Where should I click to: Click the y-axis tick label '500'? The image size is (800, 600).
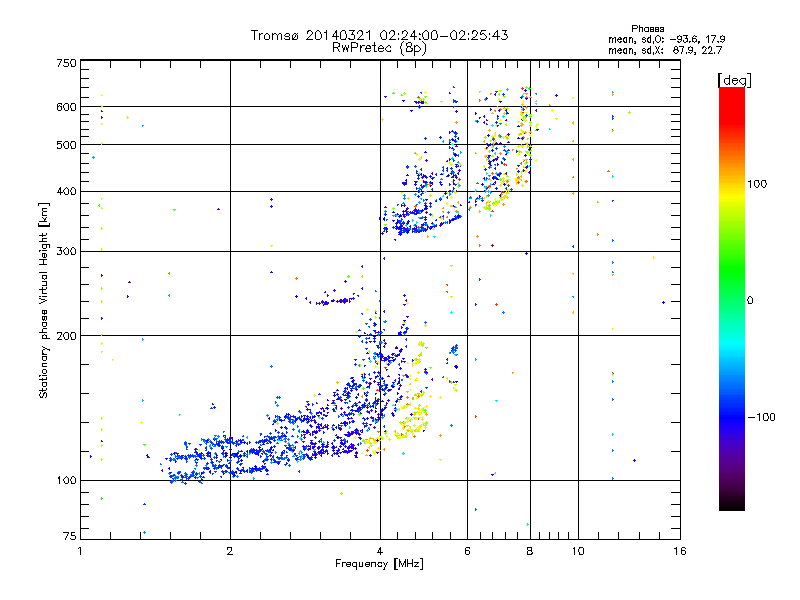tap(66, 145)
